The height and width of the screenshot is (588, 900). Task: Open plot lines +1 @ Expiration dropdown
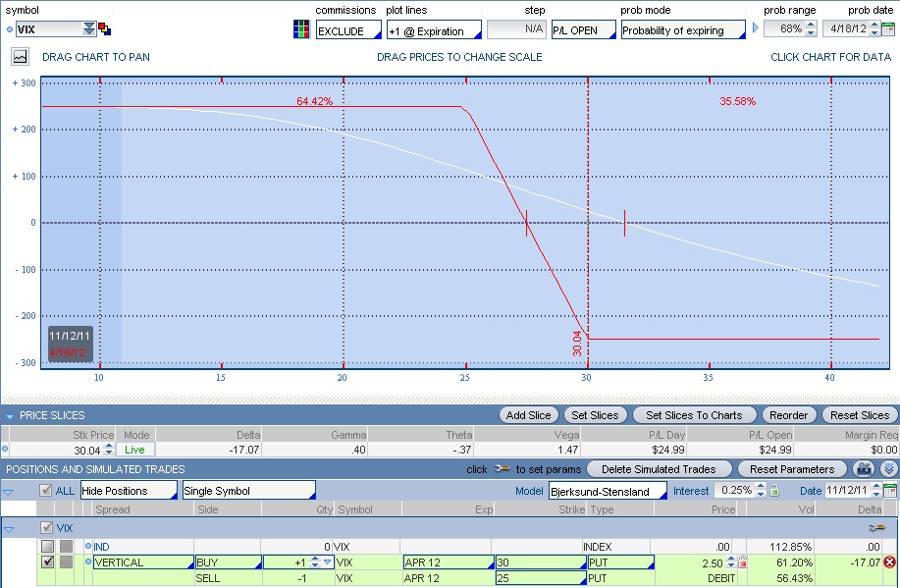(435, 29)
